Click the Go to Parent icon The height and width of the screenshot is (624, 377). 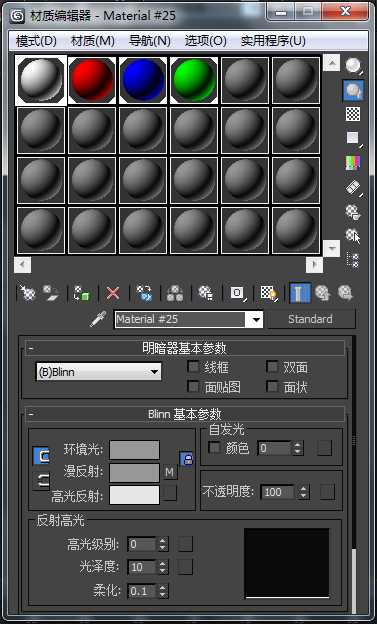pos(323,293)
